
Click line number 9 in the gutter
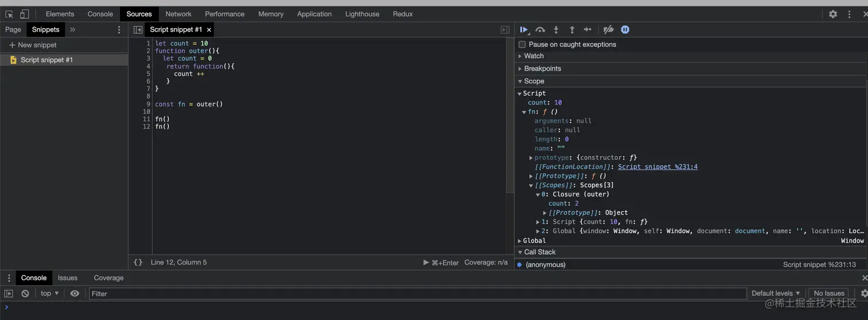148,105
